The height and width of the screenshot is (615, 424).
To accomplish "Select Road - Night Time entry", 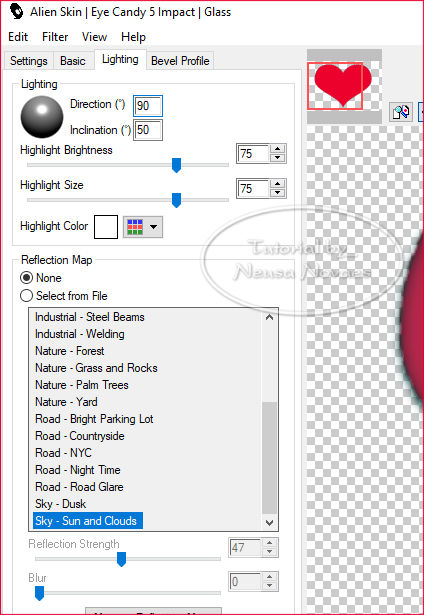I will click(x=78, y=470).
